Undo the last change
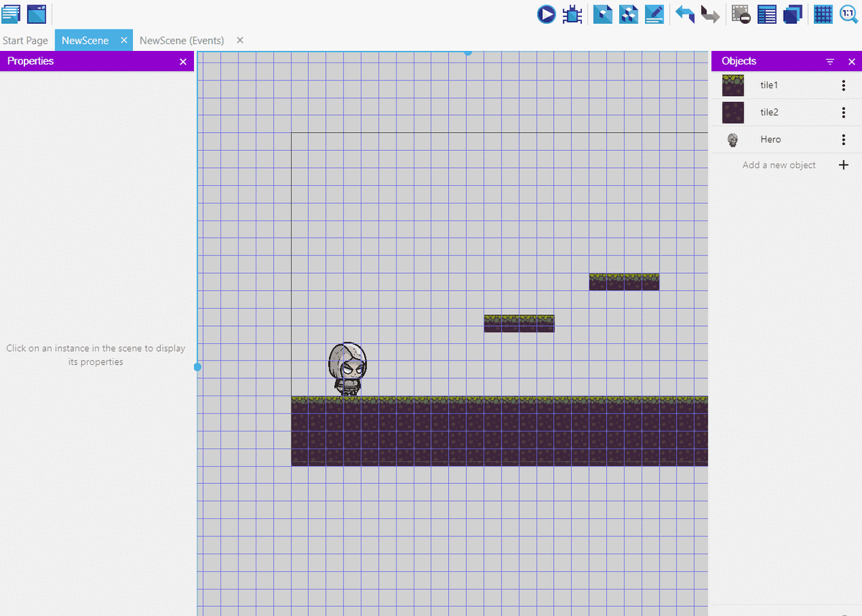This screenshot has width=862, height=616. pyautogui.click(x=685, y=14)
